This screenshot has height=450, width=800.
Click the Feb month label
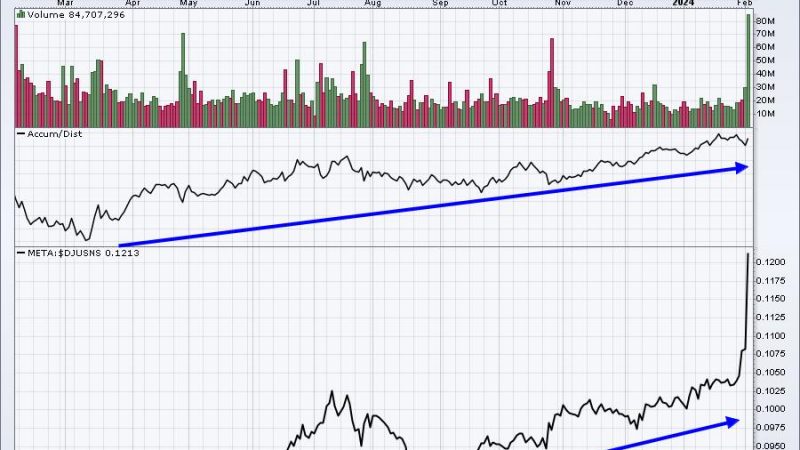click(x=745, y=3)
